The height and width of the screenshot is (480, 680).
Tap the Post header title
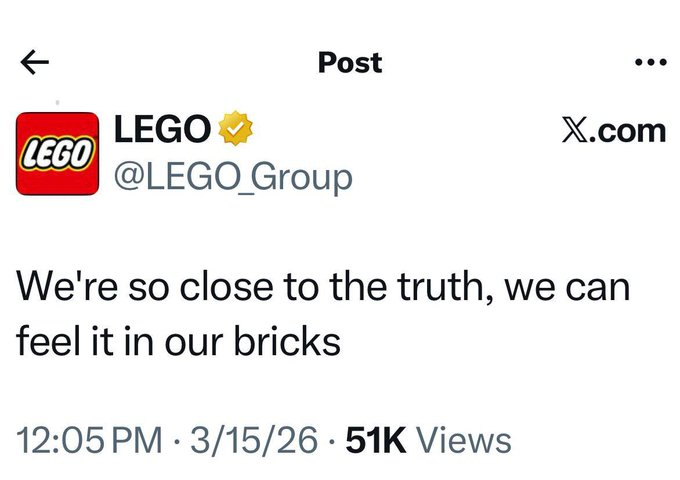349,62
